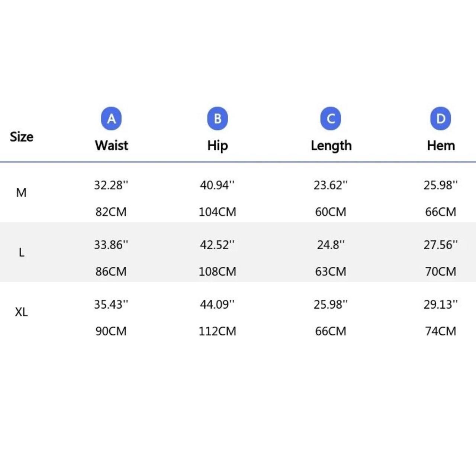Image resolution: width=476 pixels, height=476 pixels.
Task: Click the Hip column label
Action: (218, 145)
